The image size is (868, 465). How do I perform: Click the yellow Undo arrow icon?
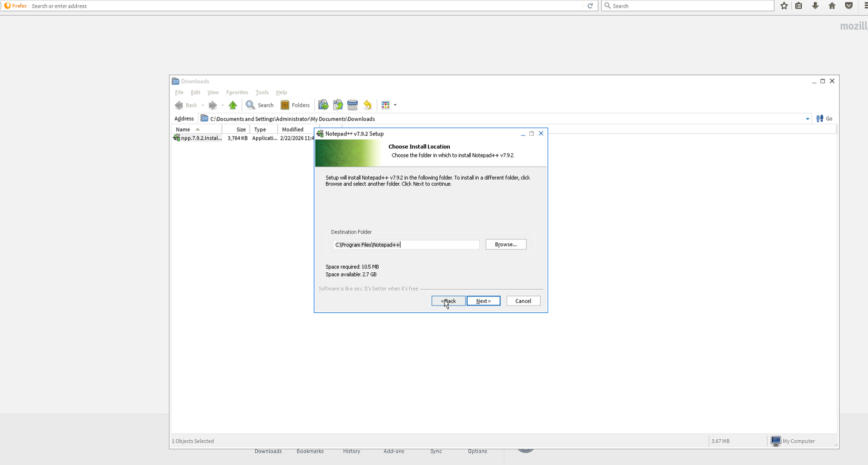(368, 105)
